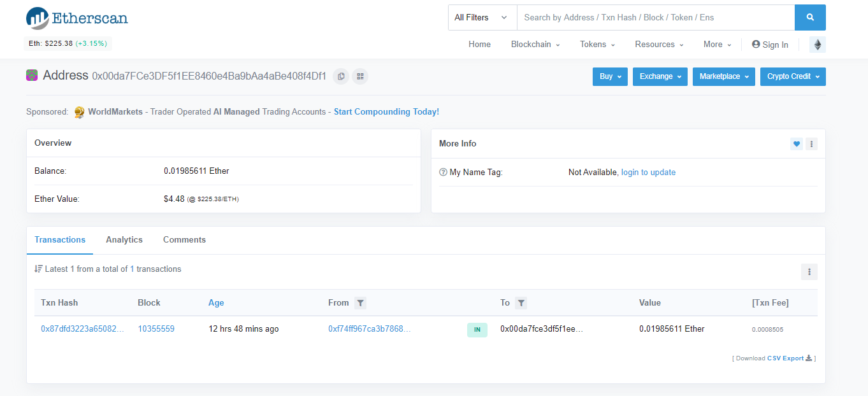This screenshot has width=868, height=396.
Task: Expand the All Filters dropdown
Action: [482, 18]
